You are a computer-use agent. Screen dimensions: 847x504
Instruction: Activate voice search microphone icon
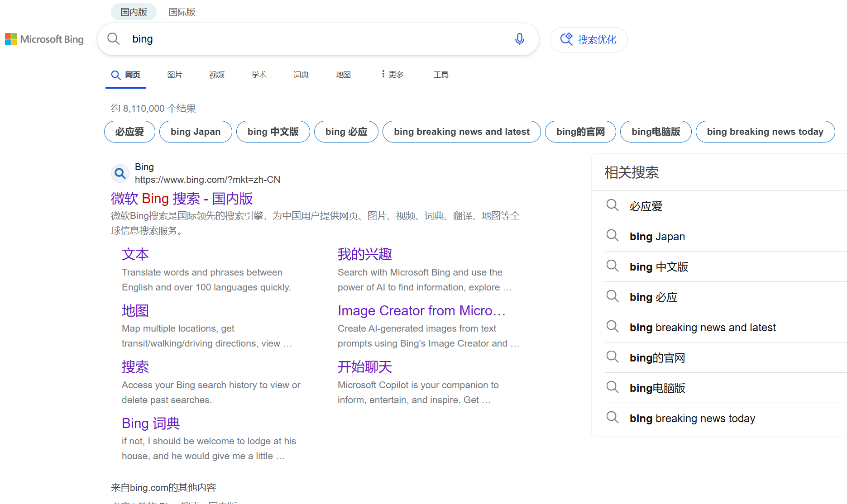point(520,39)
